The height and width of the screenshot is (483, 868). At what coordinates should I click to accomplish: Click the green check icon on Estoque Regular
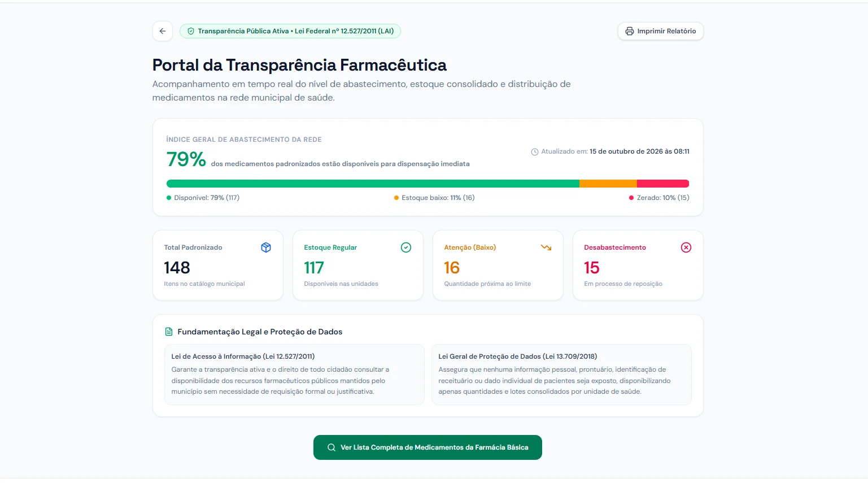coord(406,247)
